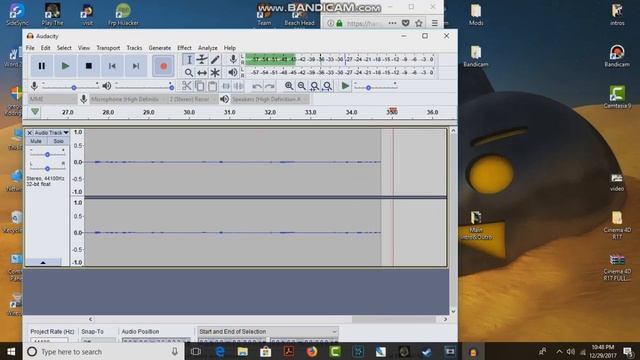Open the MME audio host dropdown

[52, 99]
